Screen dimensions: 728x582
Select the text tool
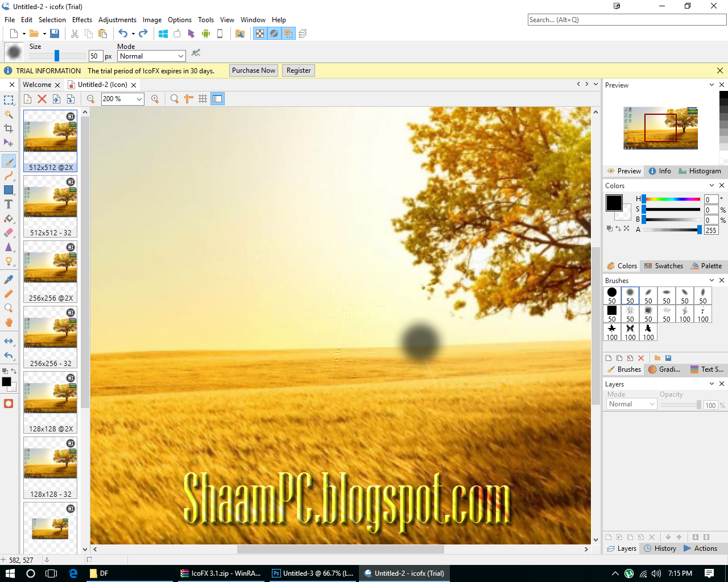point(9,204)
